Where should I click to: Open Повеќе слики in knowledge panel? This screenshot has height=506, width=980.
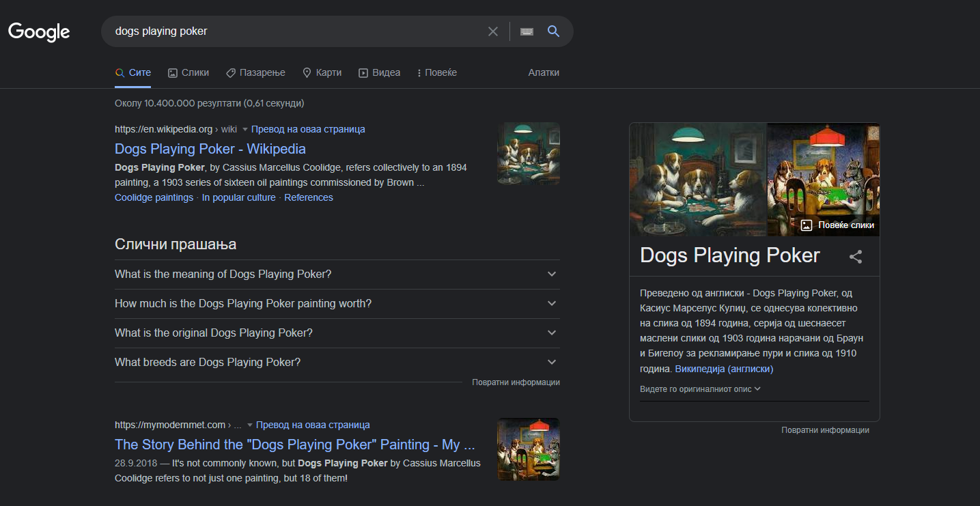[x=837, y=225]
